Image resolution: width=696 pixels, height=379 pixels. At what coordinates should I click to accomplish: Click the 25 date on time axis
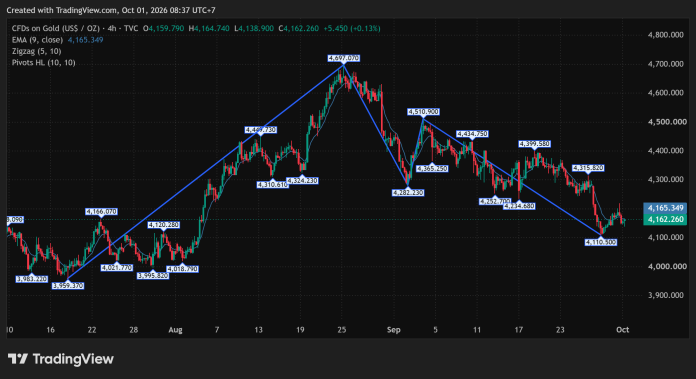click(342, 330)
